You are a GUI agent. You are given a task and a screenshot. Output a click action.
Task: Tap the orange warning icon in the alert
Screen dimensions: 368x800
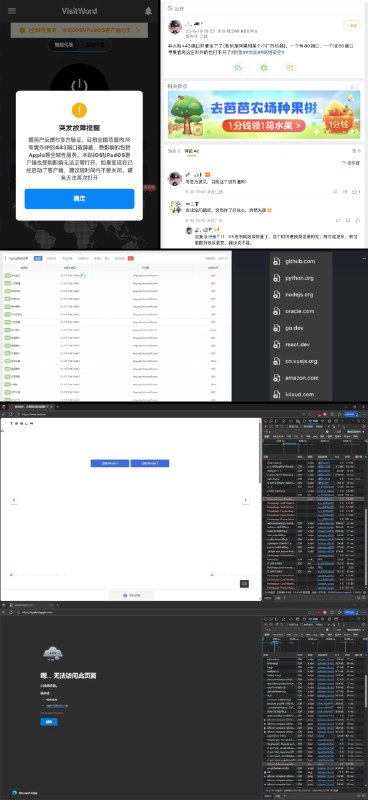pos(79,109)
